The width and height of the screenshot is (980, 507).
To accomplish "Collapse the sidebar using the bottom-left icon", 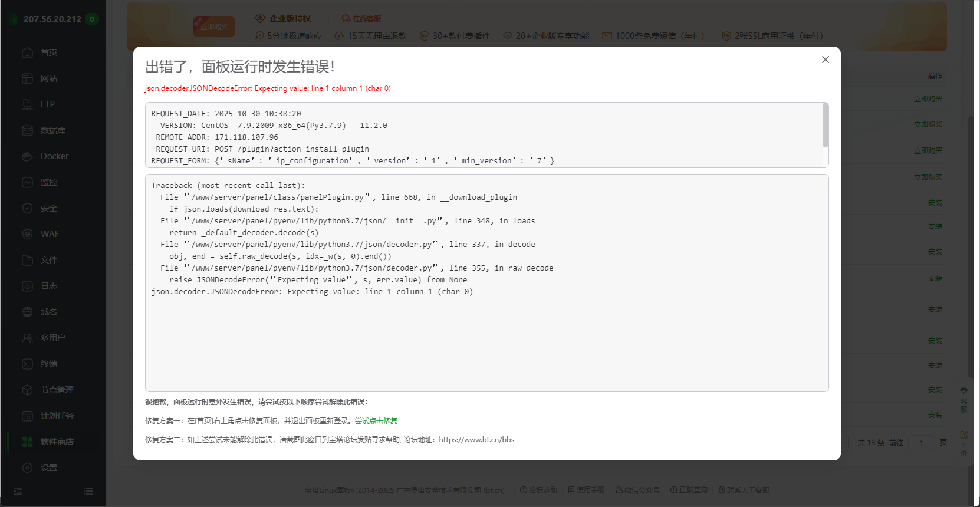I will coord(18,491).
